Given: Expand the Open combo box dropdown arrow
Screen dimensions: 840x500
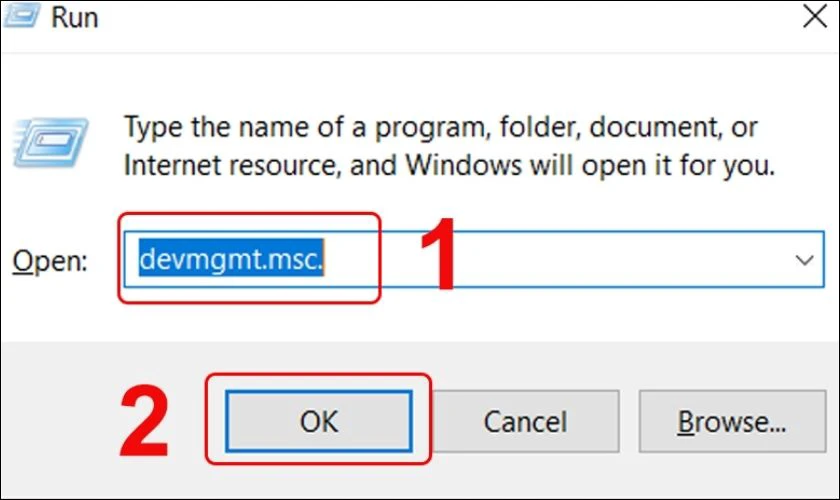Looking at the screenshot, I should coord(804,260).
